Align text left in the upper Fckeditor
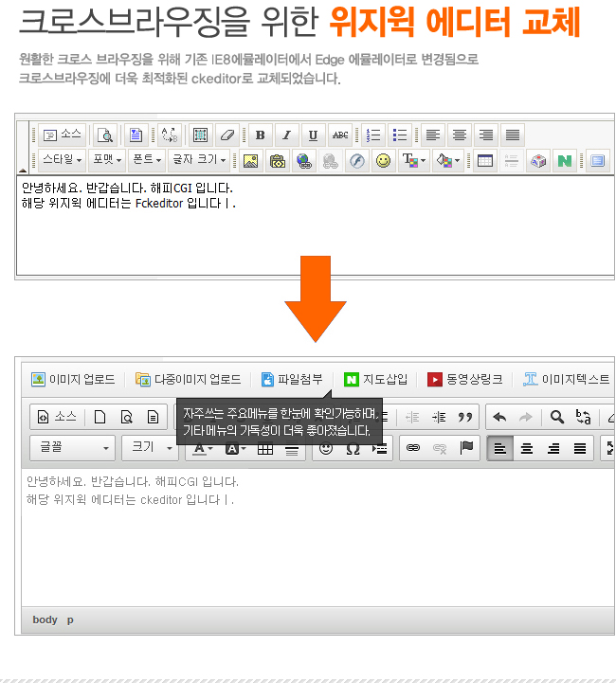This screenshot has width=616, height=683. 432,135
